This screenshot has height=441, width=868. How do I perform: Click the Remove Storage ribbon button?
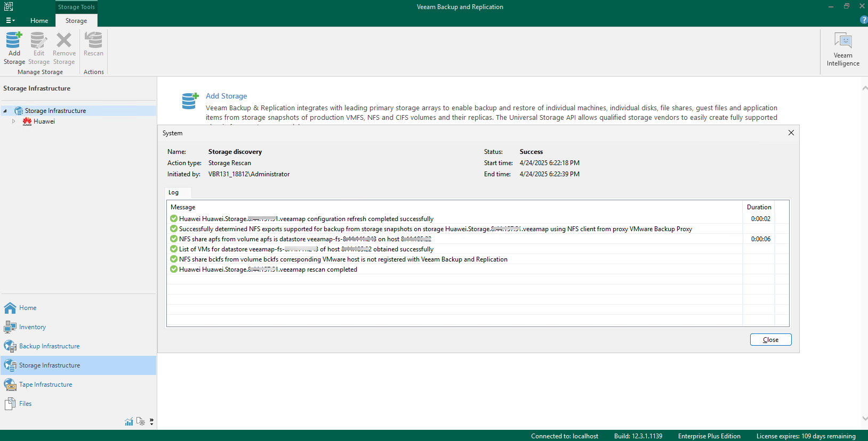click(x=64, y=48)
